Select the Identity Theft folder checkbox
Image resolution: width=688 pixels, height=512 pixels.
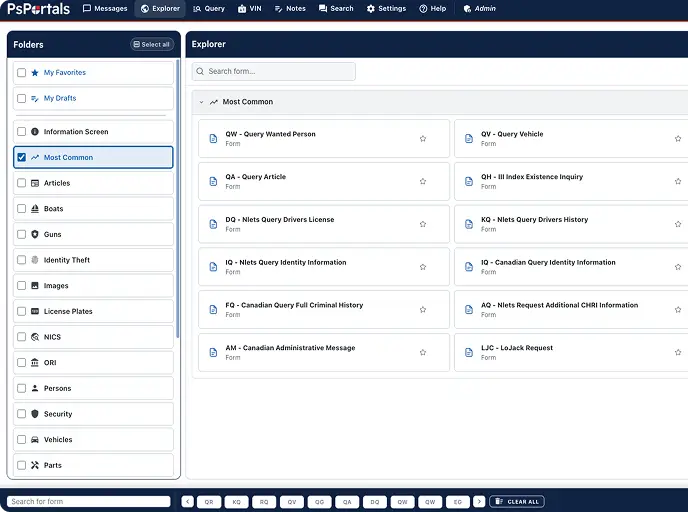click(x=22, y=260)
